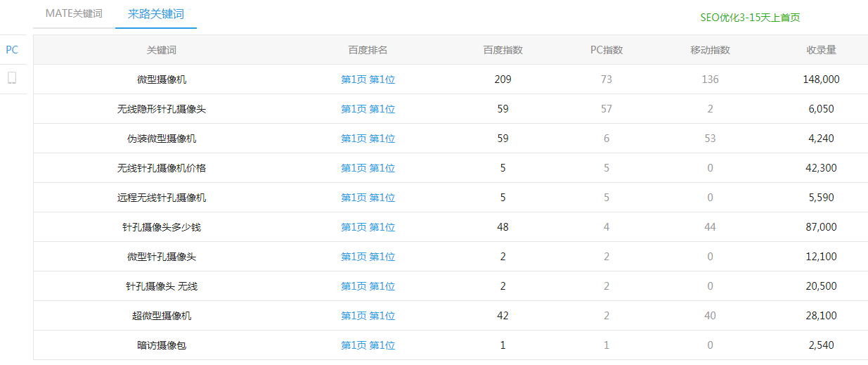The width and height of the screenshot is (868, 365).
Task: Click the indexed count 20,500
Action: 821,286
